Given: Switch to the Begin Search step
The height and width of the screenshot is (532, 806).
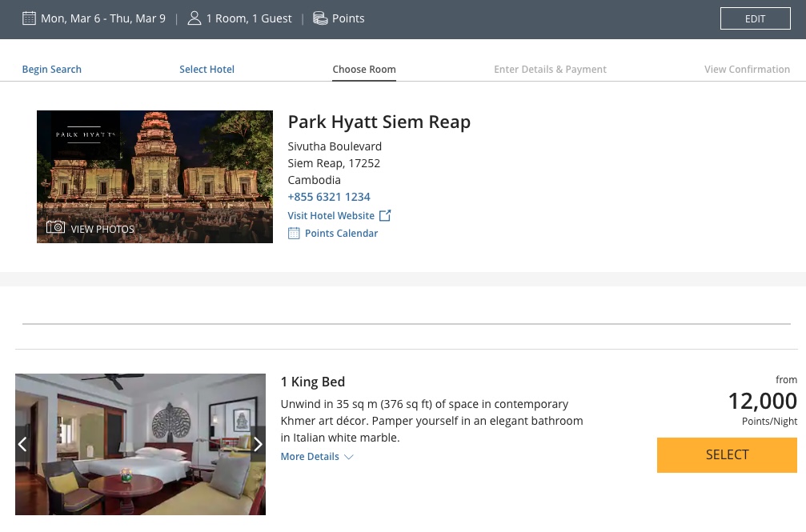Looking at the screenshot, I should point(51,70).
